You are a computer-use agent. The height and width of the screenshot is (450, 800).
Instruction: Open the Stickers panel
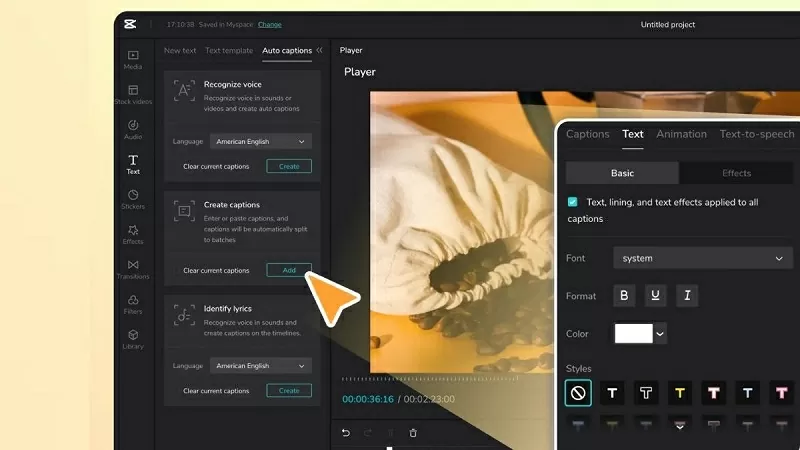133,199
